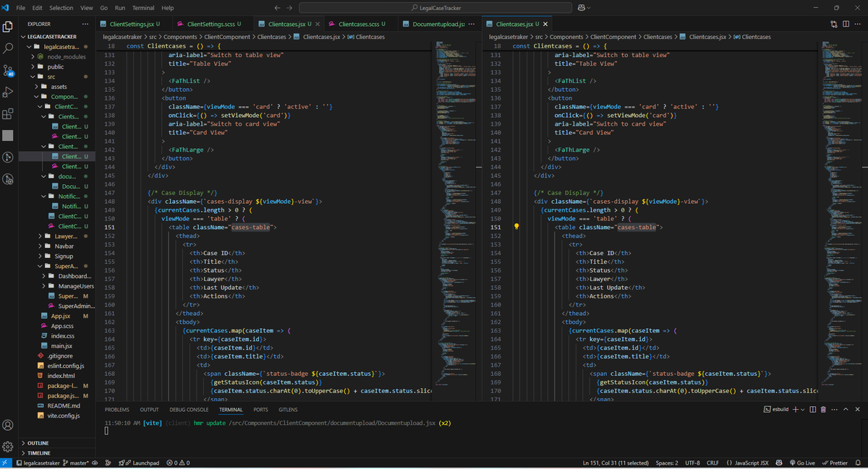Open the File menu
868x469 pixels.
(20, 7)
